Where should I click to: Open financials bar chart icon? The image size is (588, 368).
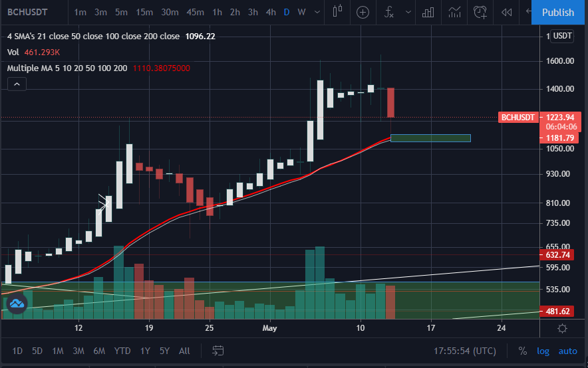click(428, 13)
